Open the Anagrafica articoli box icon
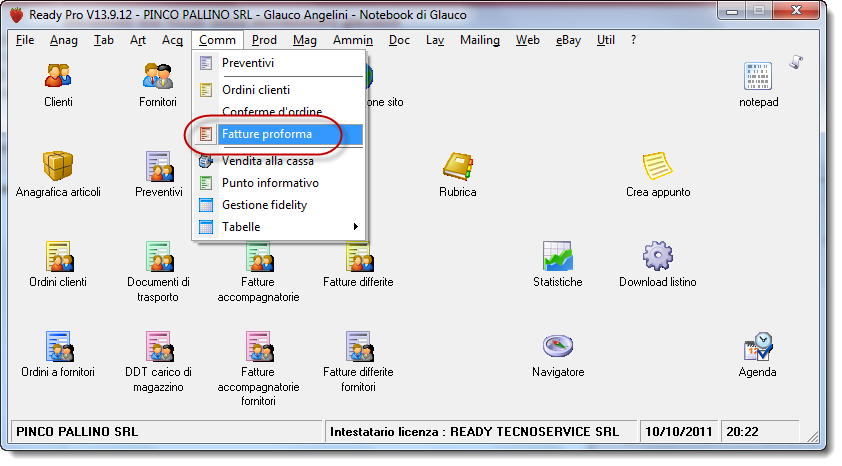Screen dimensions: 842x466 58,165
